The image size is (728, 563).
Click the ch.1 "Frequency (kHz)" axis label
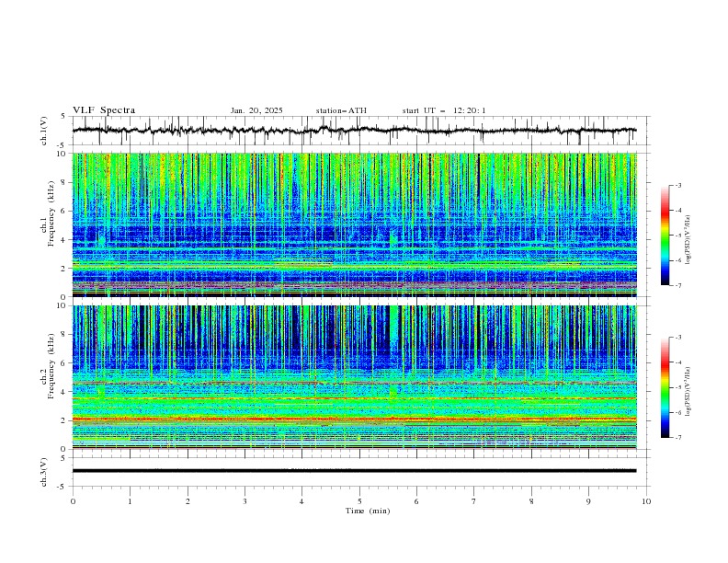[x=51, y=213]
